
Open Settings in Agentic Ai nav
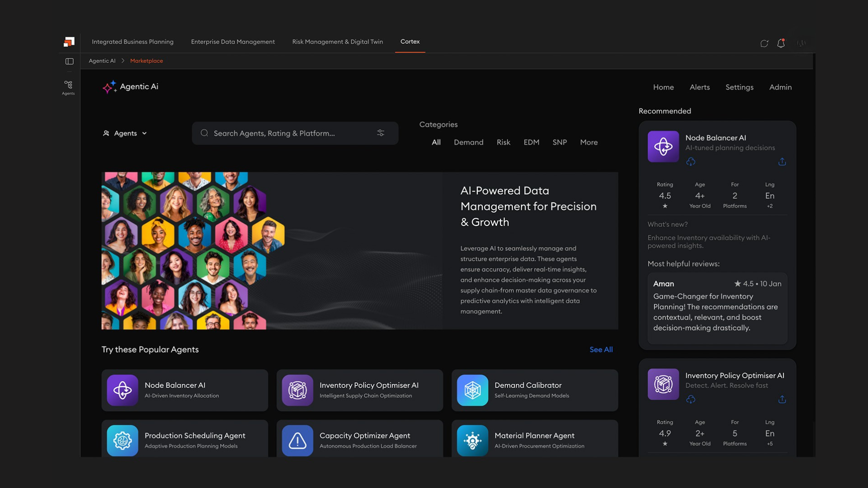[739, 87]
